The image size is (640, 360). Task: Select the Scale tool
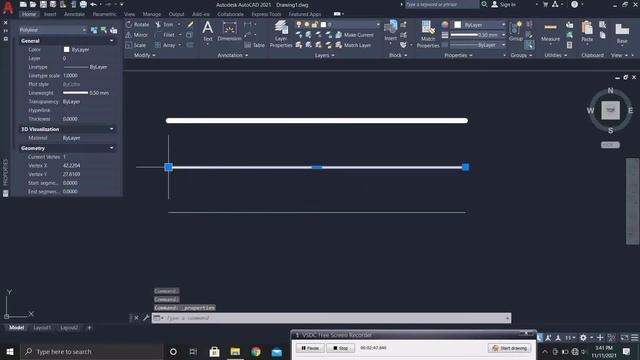pyautogui.click(x=136, y=45)
